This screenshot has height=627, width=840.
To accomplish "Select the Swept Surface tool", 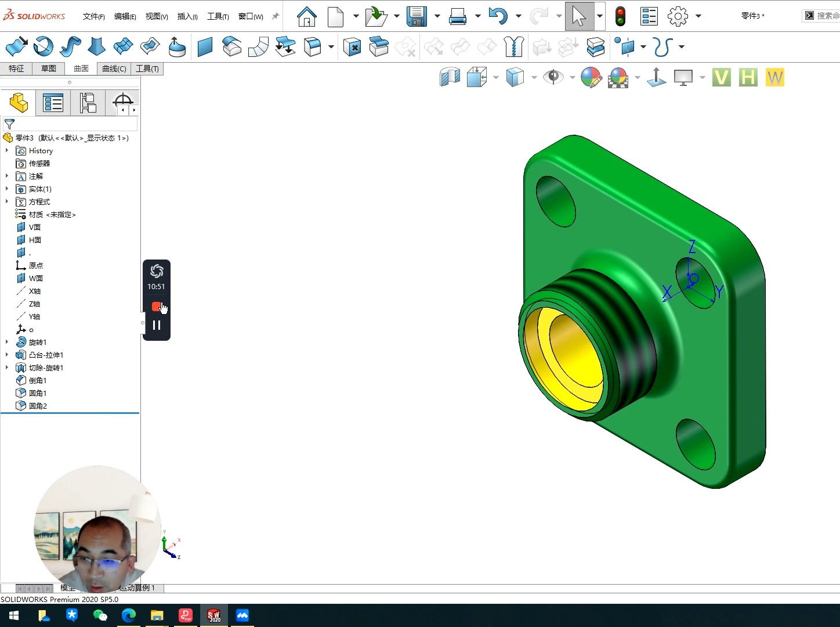I will 70,46.
